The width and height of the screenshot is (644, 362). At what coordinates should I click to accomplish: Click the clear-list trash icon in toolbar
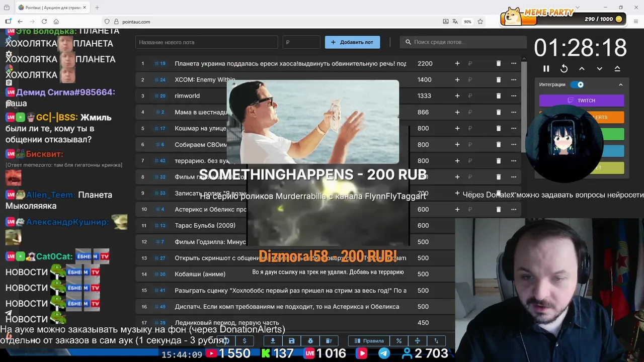pos(329,340)
